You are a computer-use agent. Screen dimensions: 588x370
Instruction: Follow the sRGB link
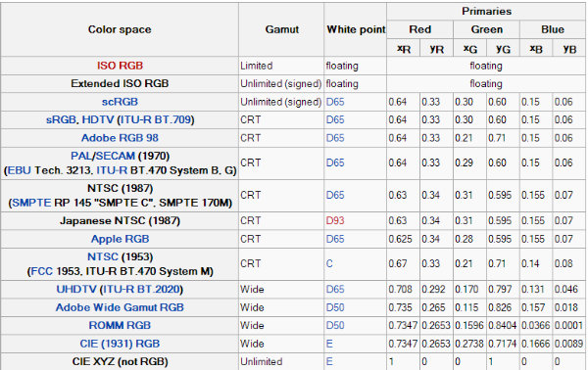point(62,119)
